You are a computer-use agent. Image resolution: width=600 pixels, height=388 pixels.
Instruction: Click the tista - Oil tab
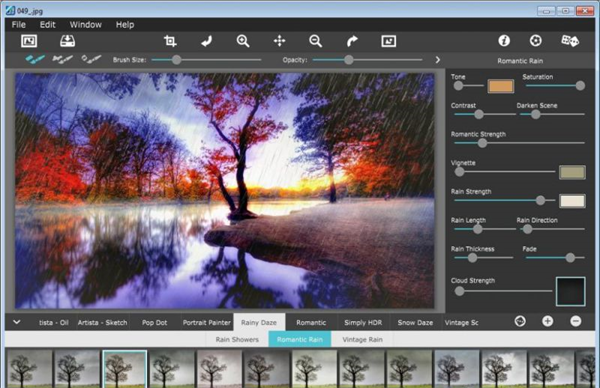pyautogui.click(x=54, y=323)
